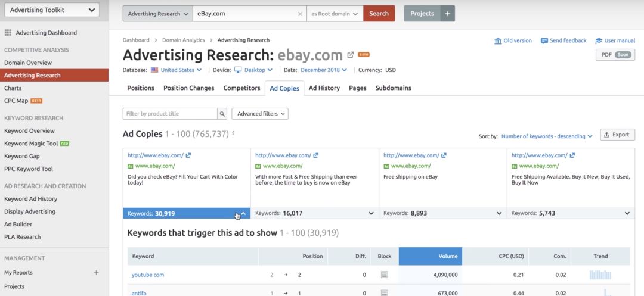The image size is (644, 296).
Task: Click the Export upload icon
Action: point(606,135)
